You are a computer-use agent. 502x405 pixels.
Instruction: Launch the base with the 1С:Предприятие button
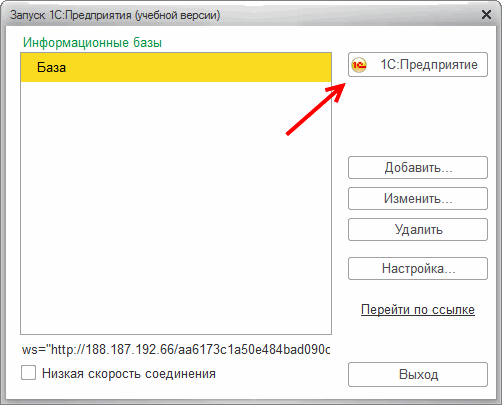[x=418, y=65]
